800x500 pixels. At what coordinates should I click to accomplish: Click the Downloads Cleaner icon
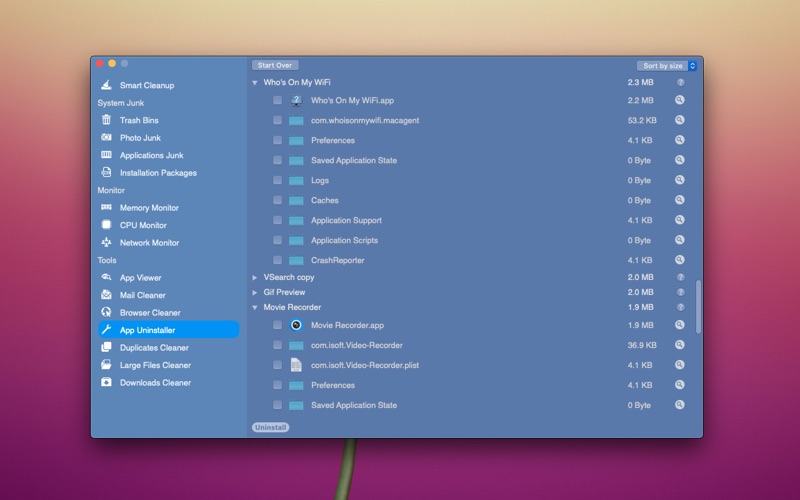pyautogui.click(x=106, y=382)
